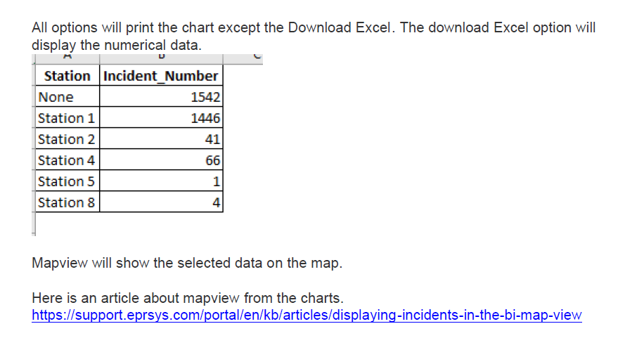Select the Incident_Number column header cell
The width and height of the screenshot is (644, 357).
click(x=161, y=76)
